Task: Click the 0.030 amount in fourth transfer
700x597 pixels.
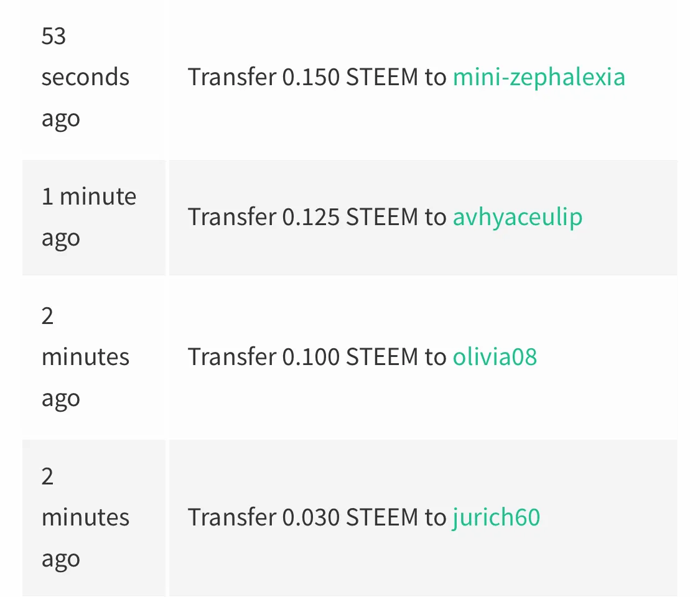Action: [x=310, y=517]
